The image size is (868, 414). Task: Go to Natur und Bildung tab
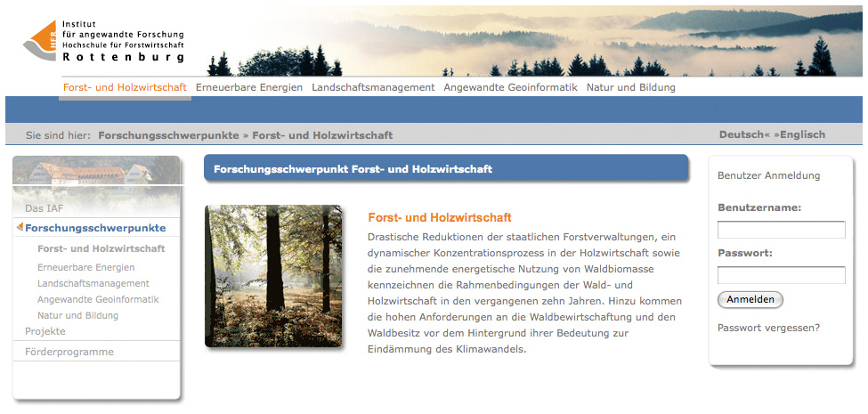tap(630, 87)
